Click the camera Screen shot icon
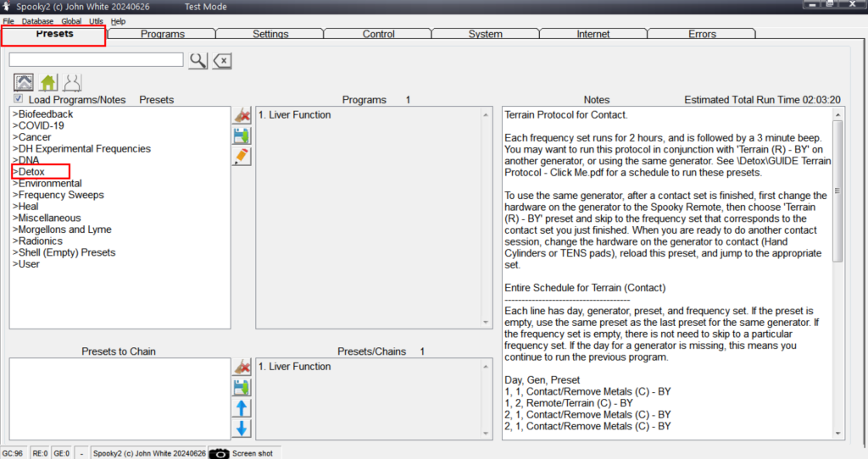 click(220, 453)
